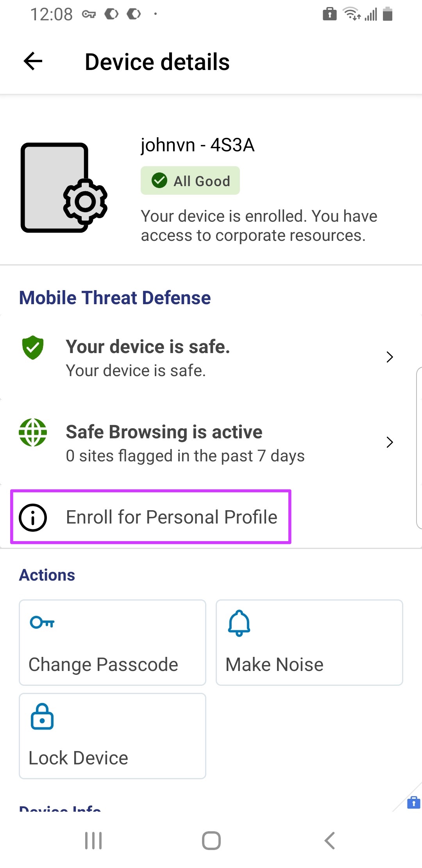The width and height of the screenshot is (422, 868).
Task: Tap the blue work profile badge icon
Action: pos(413,802)
